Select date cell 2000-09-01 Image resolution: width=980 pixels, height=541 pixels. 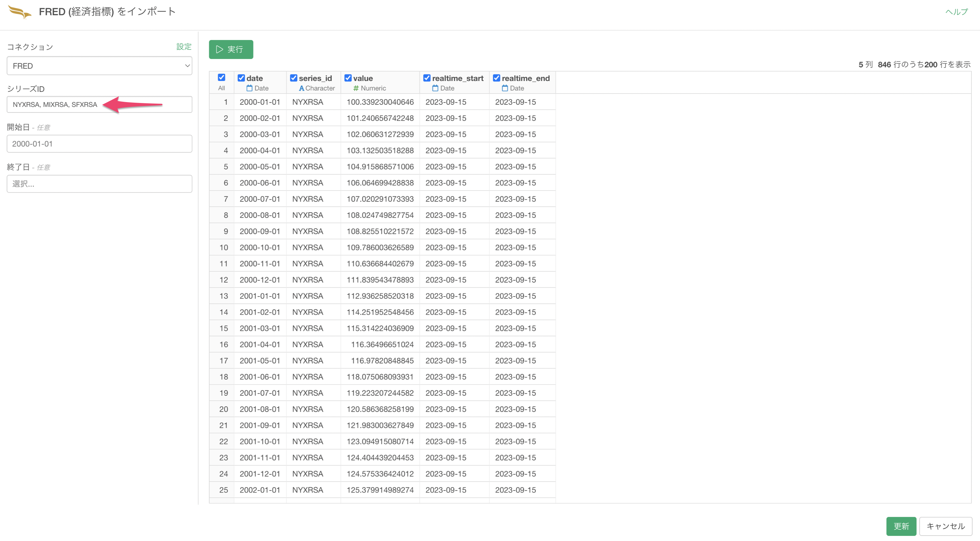(260, 231)
